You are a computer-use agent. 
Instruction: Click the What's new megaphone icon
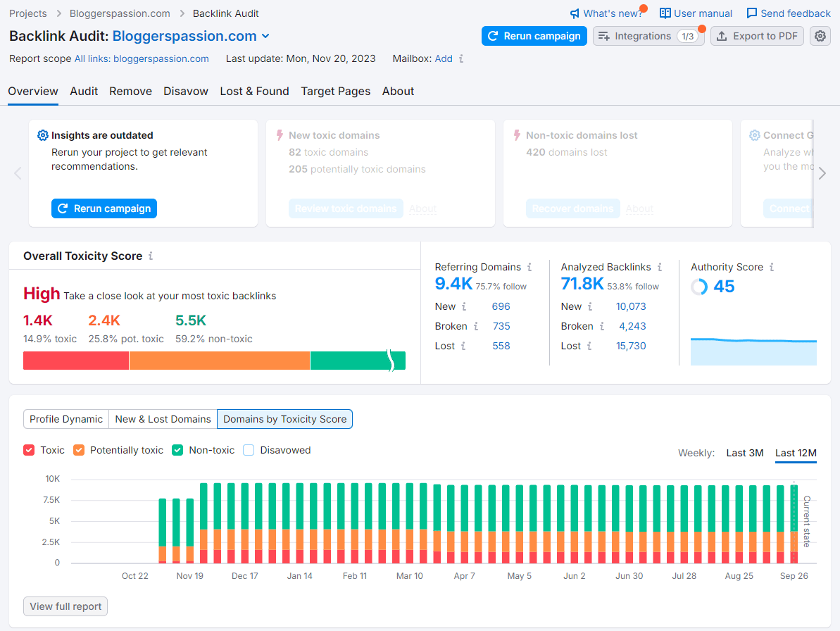pyautogui.click(x=576, y=13)
